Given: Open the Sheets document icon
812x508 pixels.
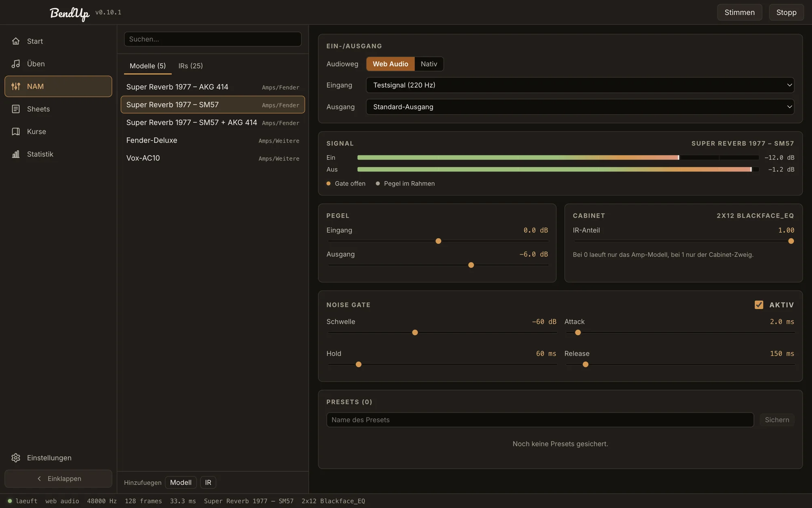Looking at the screenshot, I should 16,109.
